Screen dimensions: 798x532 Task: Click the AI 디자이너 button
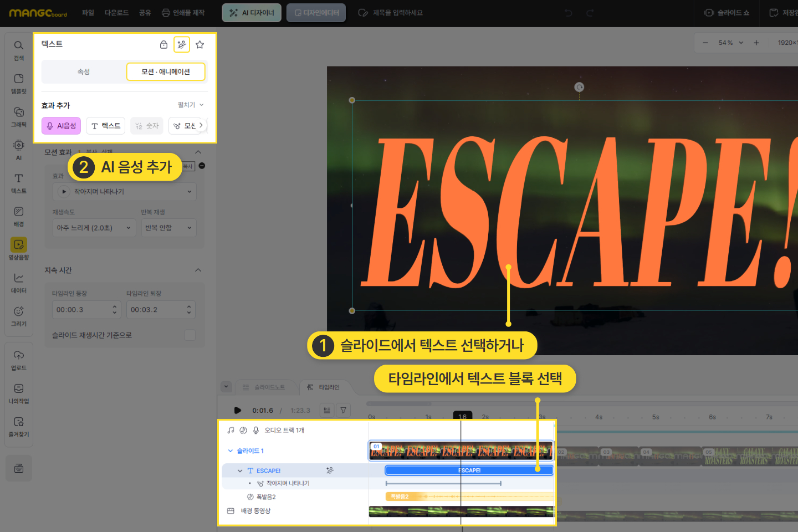click(x=252, y=13)
